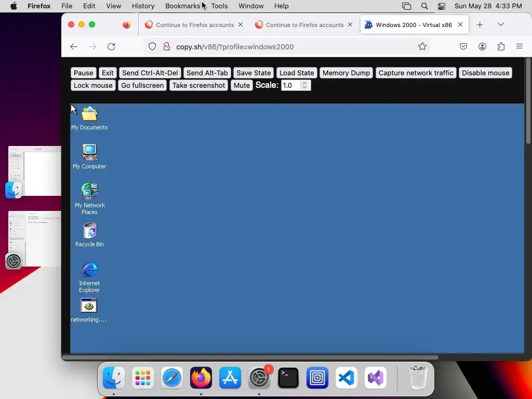Open a new tab with plus
Viewport: 532px width, 399px height.
coord(480,25)
